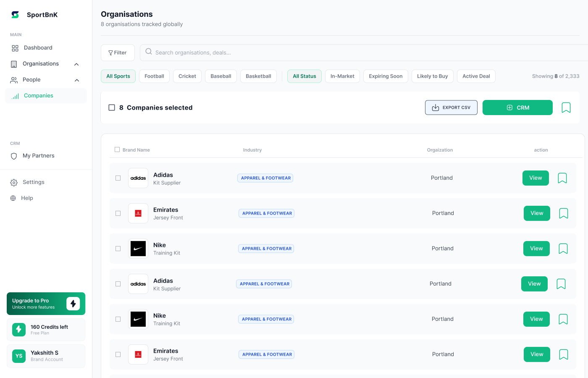Check the second Adidas row checkbox
The height and width of the screenshot is (378, 588).
[x=118, y=284]
